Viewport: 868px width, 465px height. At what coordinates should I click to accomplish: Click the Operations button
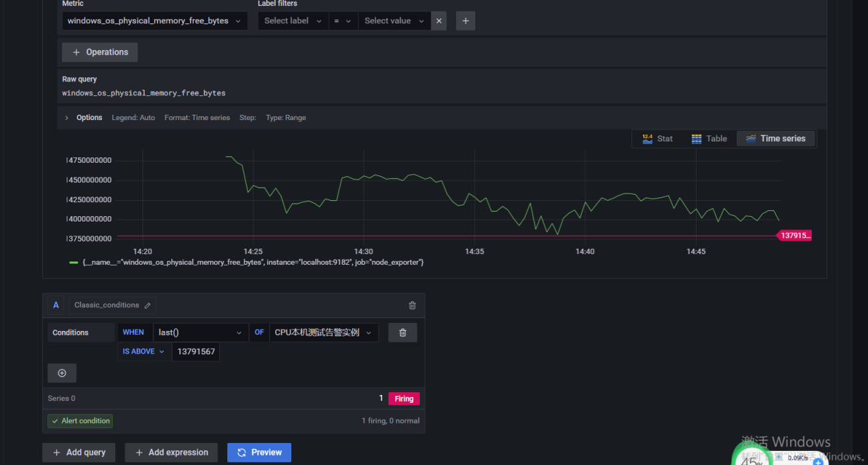pyautogui.click(x=100, y=52)
